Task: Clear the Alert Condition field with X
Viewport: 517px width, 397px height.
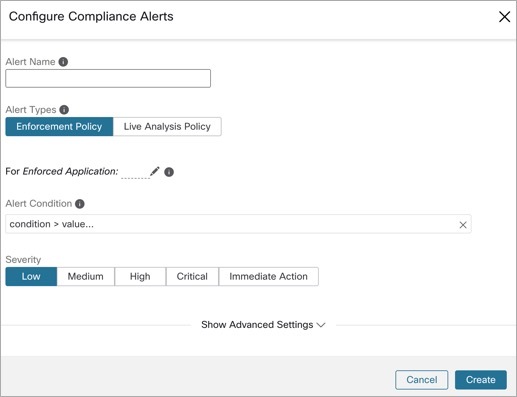Action: pos(463,225)
